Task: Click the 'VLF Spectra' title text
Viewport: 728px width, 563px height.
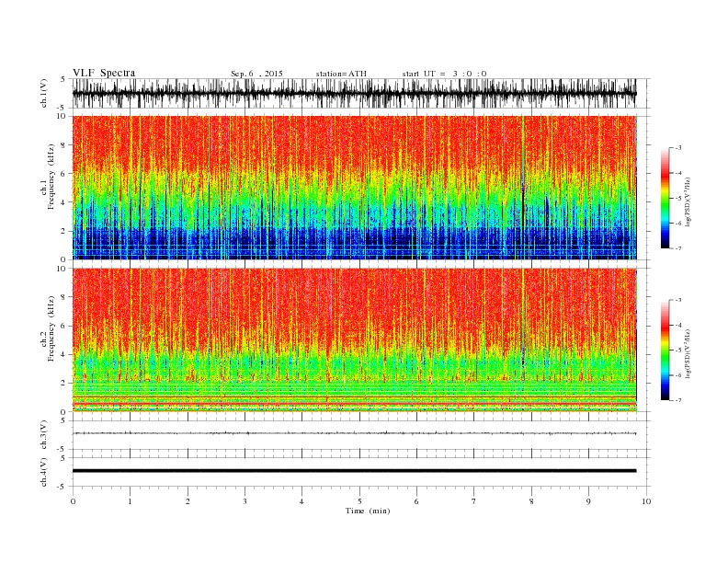Action: point(104,73)
